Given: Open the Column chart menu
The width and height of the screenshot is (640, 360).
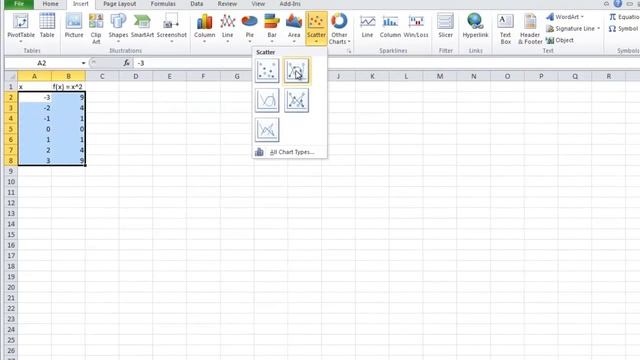Looking at the screenshot, I should tap(204, 28).
